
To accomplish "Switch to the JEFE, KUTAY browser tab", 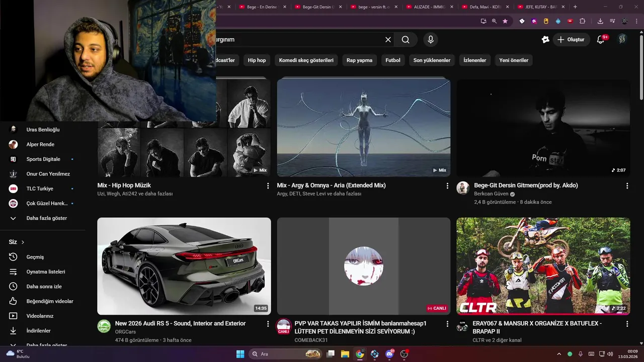I will point(541,7).
